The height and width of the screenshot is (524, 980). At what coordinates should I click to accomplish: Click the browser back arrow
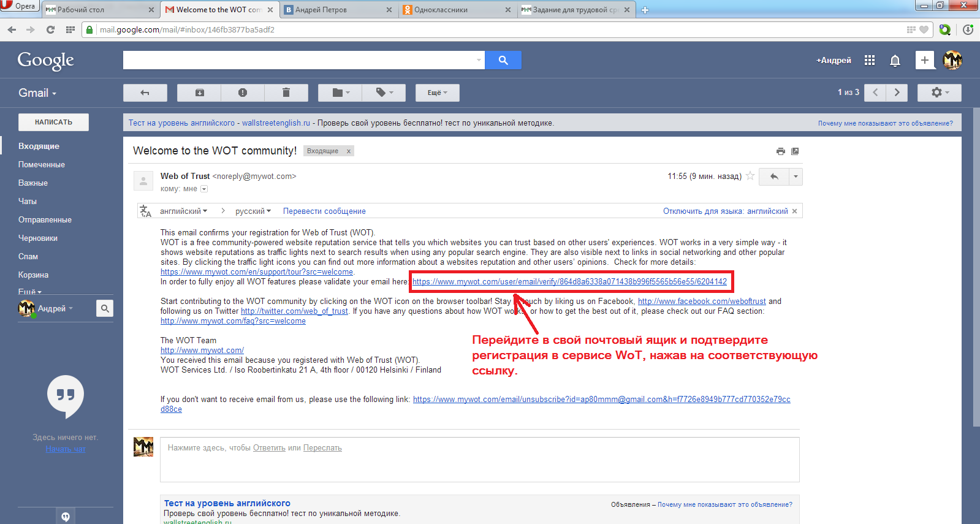click(12, 29)
